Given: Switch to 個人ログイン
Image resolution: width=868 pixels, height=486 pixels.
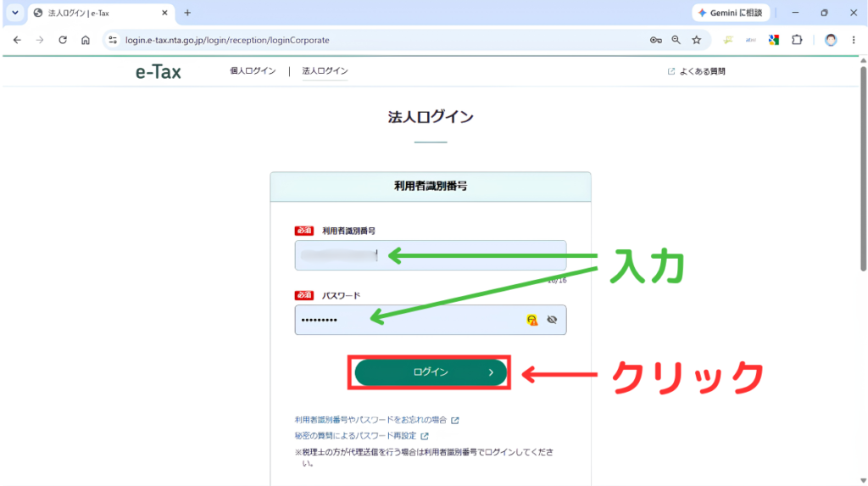Looking at the screenshot, I should [x=253, y=71].
